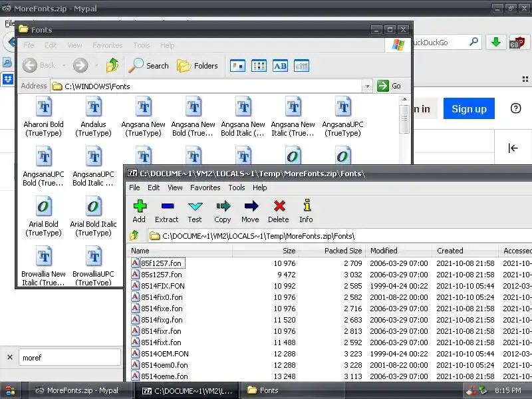Image resolution: width=532 pixels, height=399 pixels.
Task: Sort by the Packed Size column
Action: 332,251
